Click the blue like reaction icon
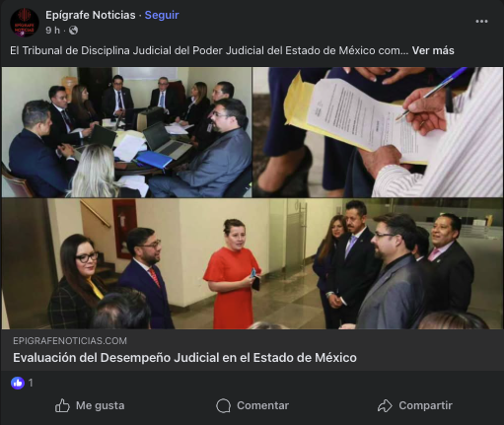 pos(18,383)
